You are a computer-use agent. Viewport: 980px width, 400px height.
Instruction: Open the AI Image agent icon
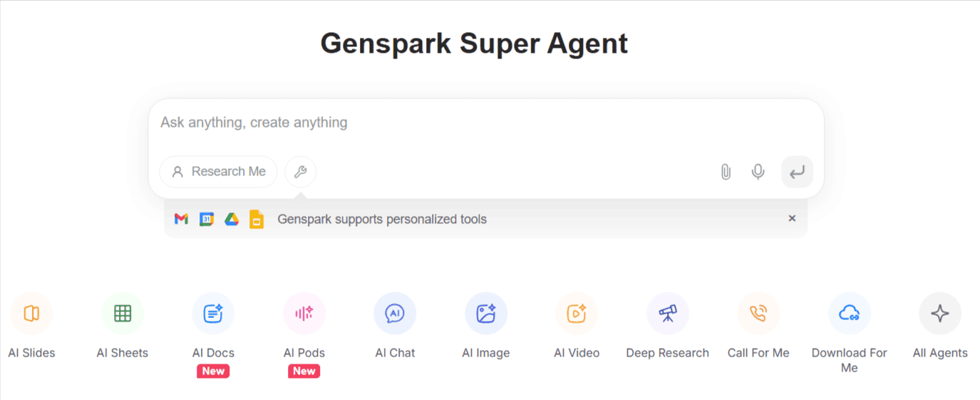pyautogui.click(x=486, y=314)
